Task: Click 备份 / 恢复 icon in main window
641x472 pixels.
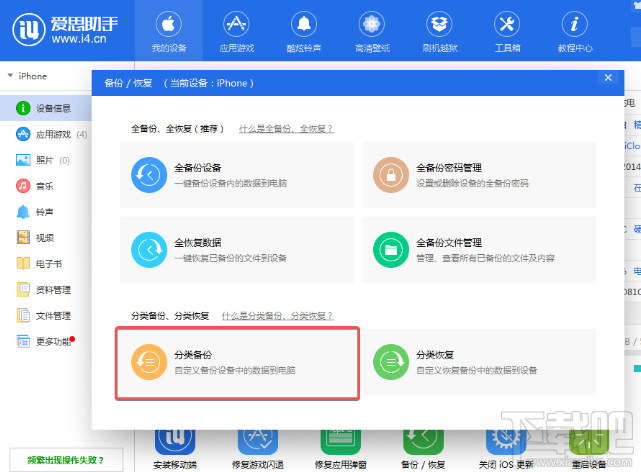Action: pos(423,442)
